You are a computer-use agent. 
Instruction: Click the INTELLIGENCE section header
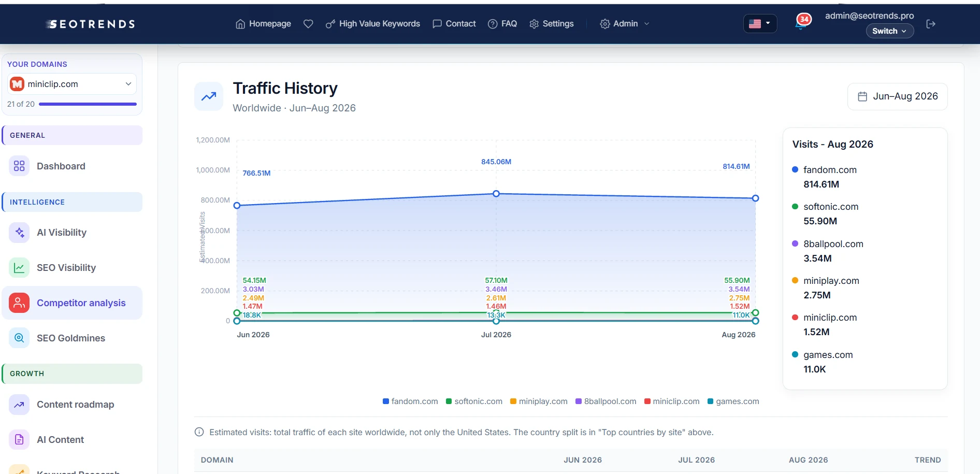coord(72,202)
